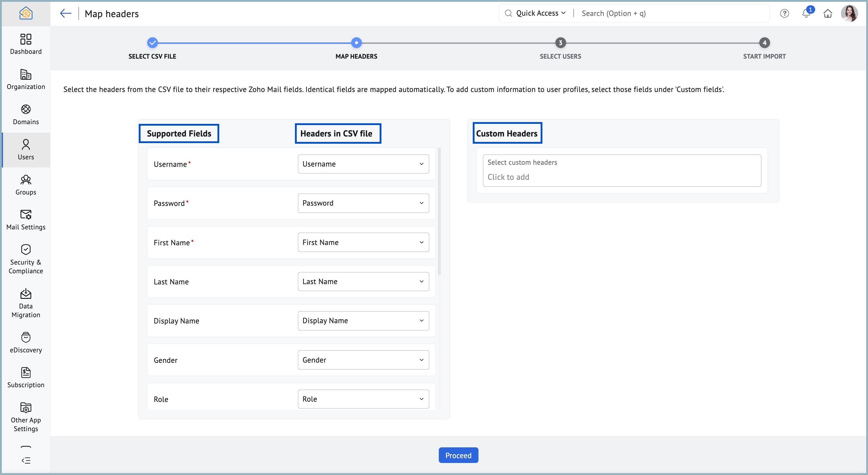The width and height of the screenshot is (868, 475).
Task: Click the Select CSV File step marker
Action: coord(153,43)
